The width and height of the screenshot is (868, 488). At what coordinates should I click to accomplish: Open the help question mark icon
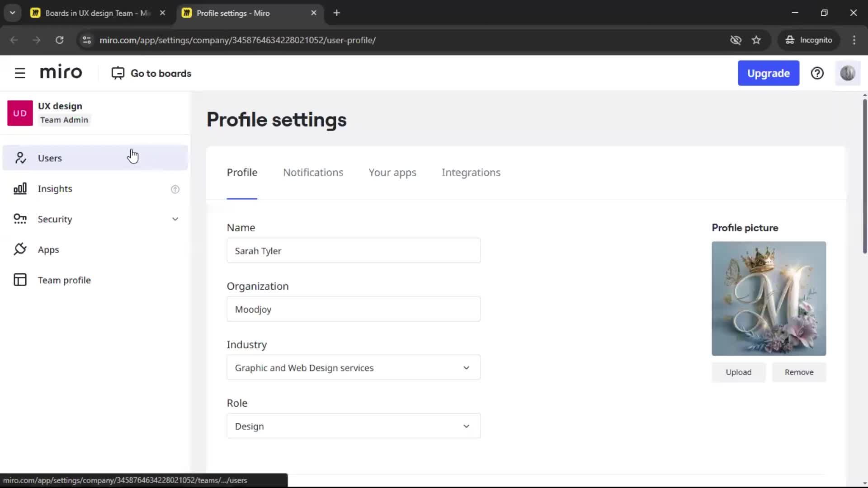[x=817, y=73]
